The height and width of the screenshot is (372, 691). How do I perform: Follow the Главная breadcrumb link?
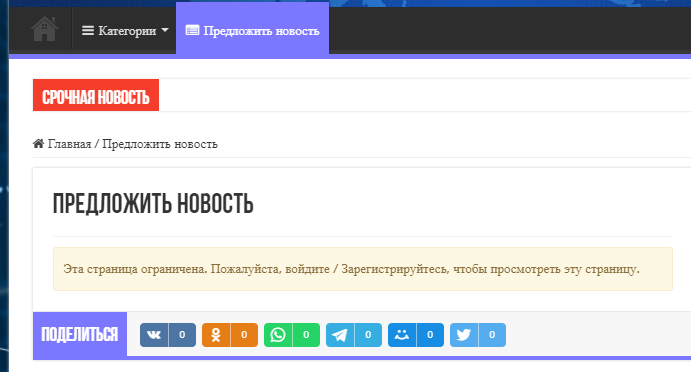click(x=69, y=144)
